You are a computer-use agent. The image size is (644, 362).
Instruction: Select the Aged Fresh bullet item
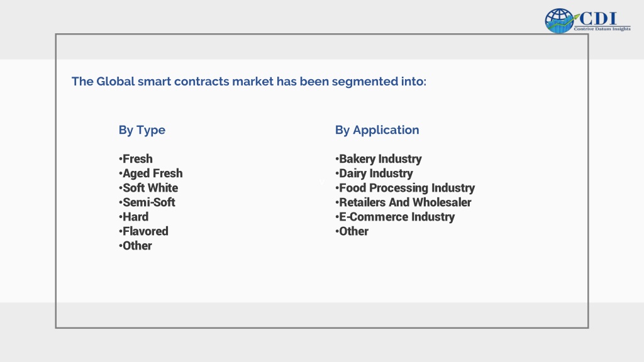point(151,173)
